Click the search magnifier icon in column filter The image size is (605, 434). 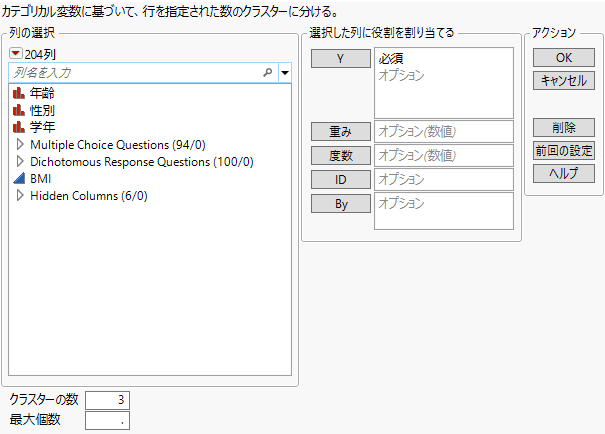pos(267,72)
